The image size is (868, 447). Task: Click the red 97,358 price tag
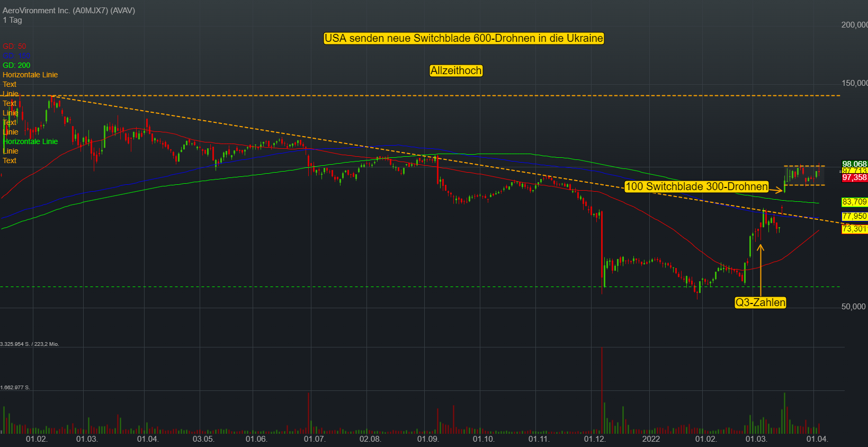tap(855, 177)
